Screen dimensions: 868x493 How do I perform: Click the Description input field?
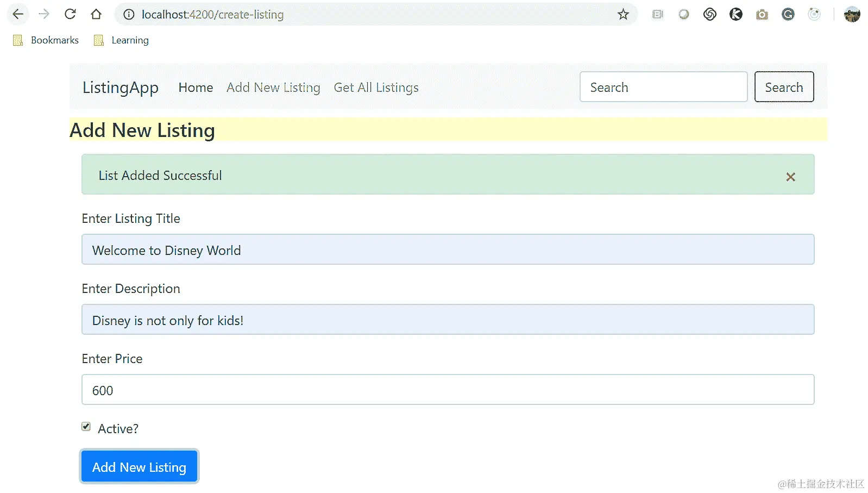pyautogui.click(x=448, y=320)
